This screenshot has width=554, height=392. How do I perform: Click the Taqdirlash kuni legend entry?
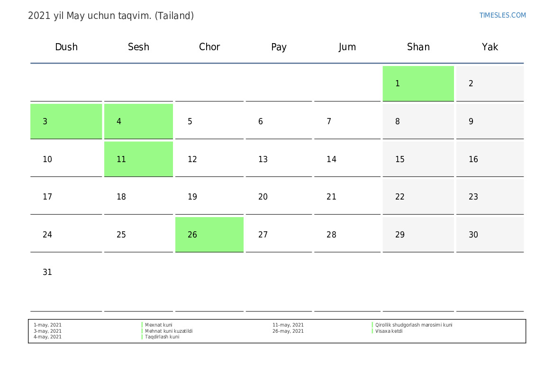tap(162, 337)
